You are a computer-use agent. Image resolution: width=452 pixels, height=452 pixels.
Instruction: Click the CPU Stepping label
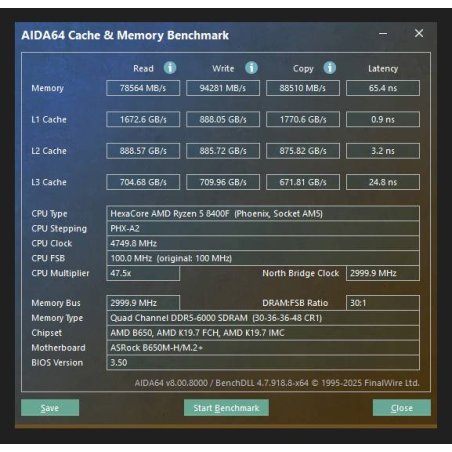pyautogui.click(x=59, y=229)
